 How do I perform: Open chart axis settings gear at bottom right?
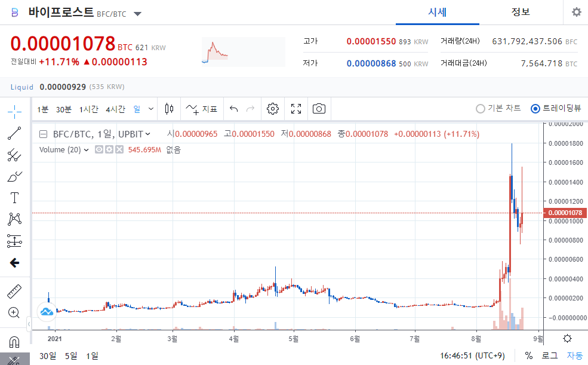[x=567, y=339]
